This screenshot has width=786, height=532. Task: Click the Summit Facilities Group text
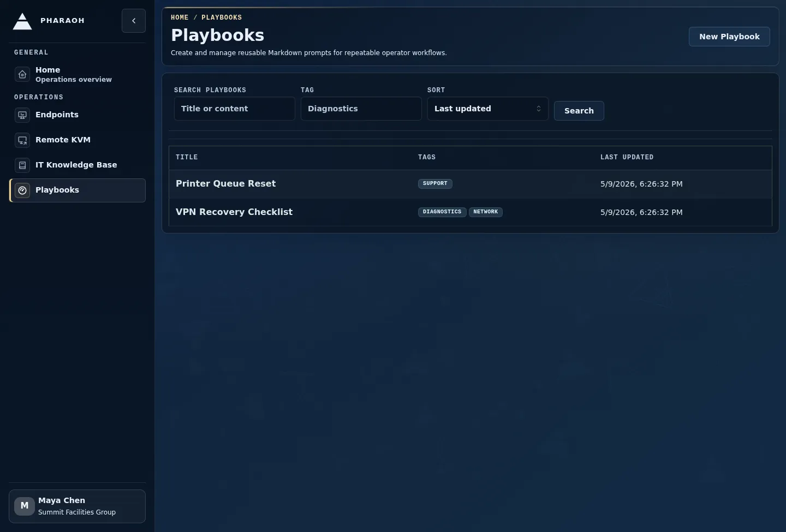point(77,512)
